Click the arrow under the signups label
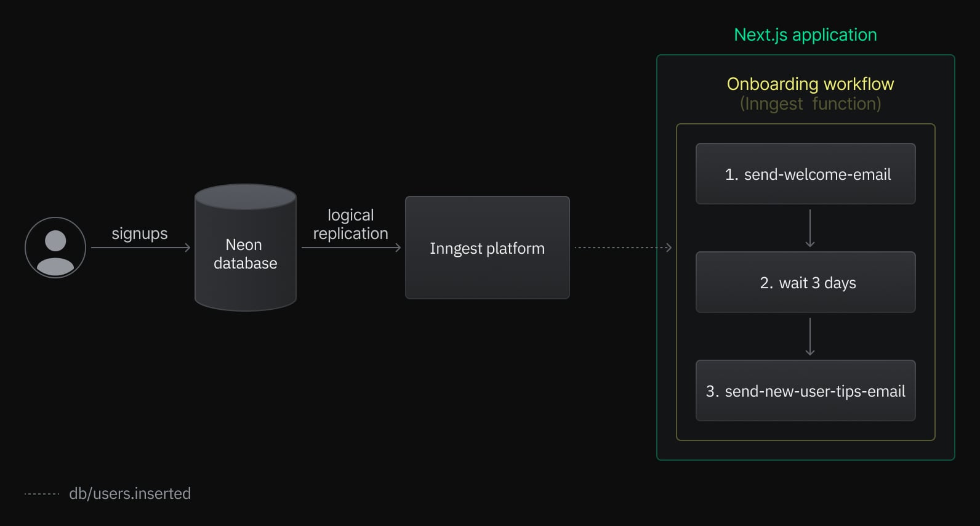Image resolution: width=980 pixels, height=526 pixels. click(140, 248)
